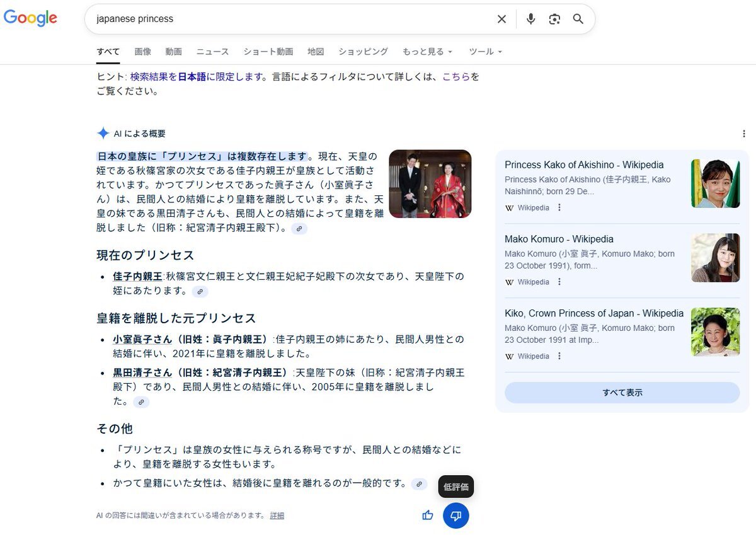Rate the AI overview thumbs down
Screen dimensions: 756x537
(x=455, y=516)
